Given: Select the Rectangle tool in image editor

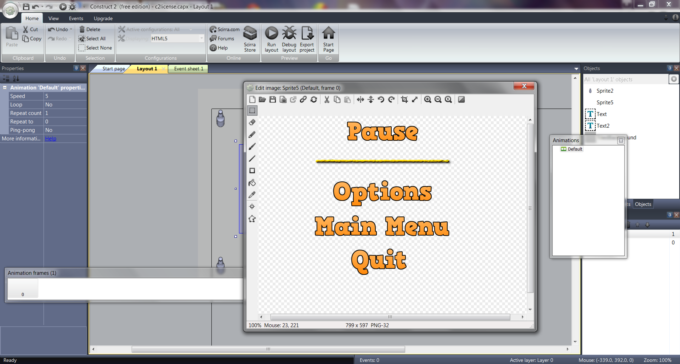Looking at the screenshot, I should pyautogui.click(x=252, y=171).
